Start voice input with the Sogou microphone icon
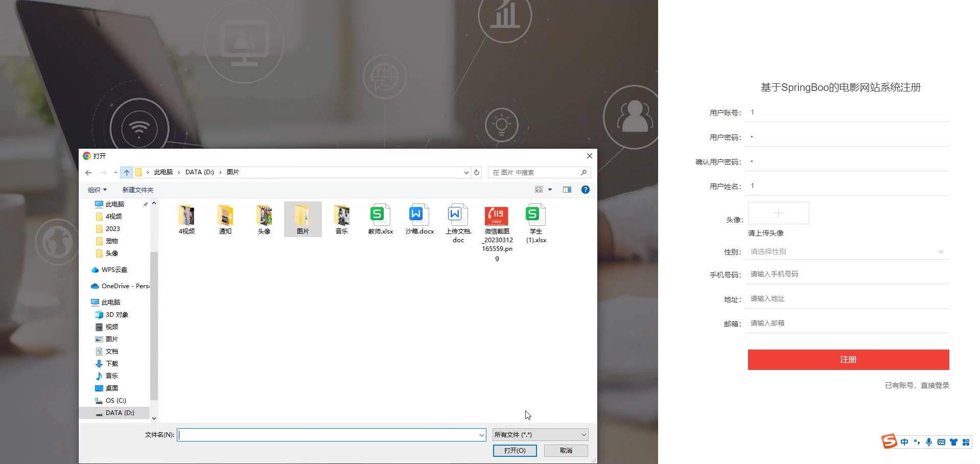 point(929,442)
